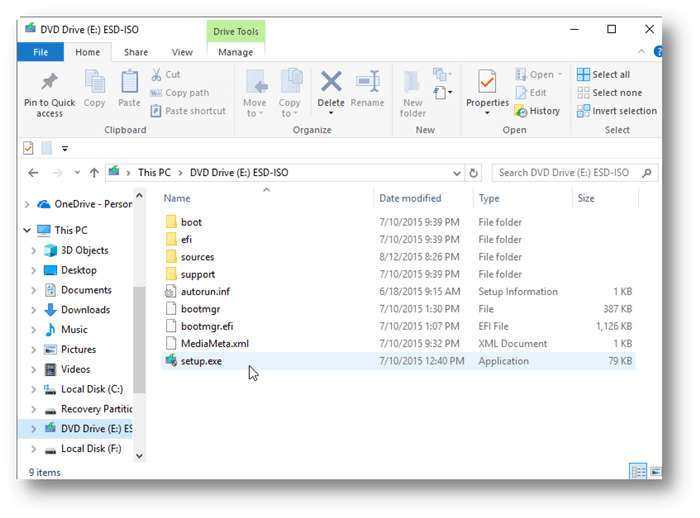Click the New folder icon
700x518 pixels.
point(412,83)
